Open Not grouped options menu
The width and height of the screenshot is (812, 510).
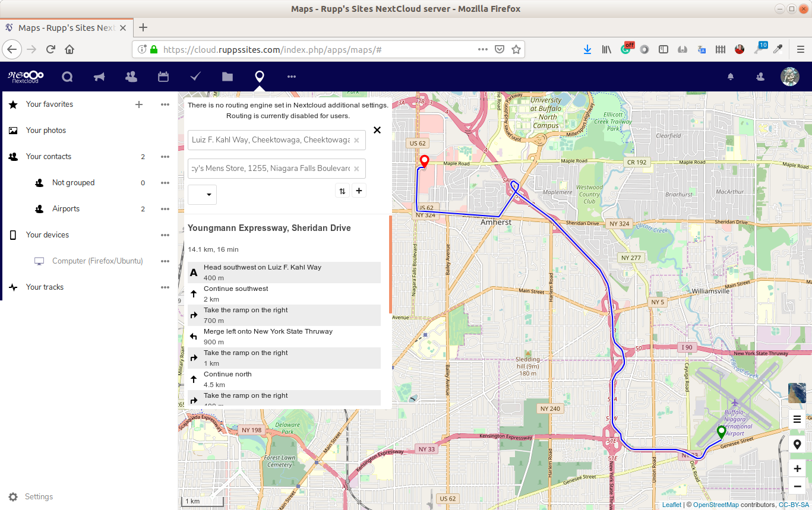point(165,183)
